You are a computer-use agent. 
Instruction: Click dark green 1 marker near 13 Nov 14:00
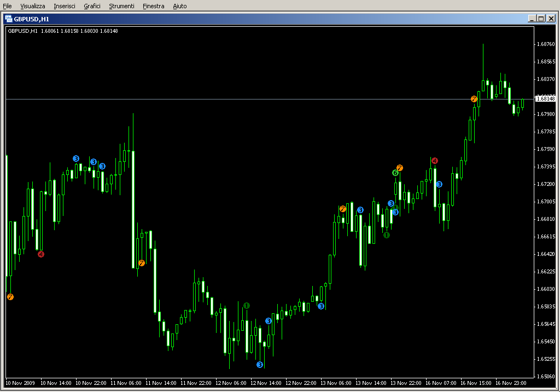click(x=387, y=235)
